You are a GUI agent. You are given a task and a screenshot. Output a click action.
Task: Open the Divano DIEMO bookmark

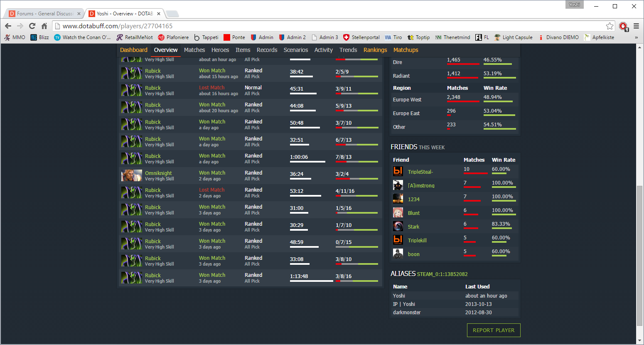click(x=558, y=37)
